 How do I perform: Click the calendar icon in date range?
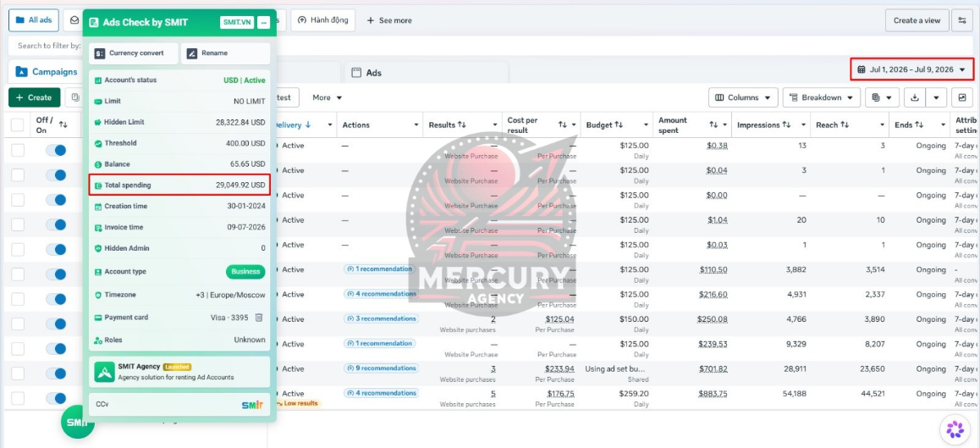click(x=862, y=69)
